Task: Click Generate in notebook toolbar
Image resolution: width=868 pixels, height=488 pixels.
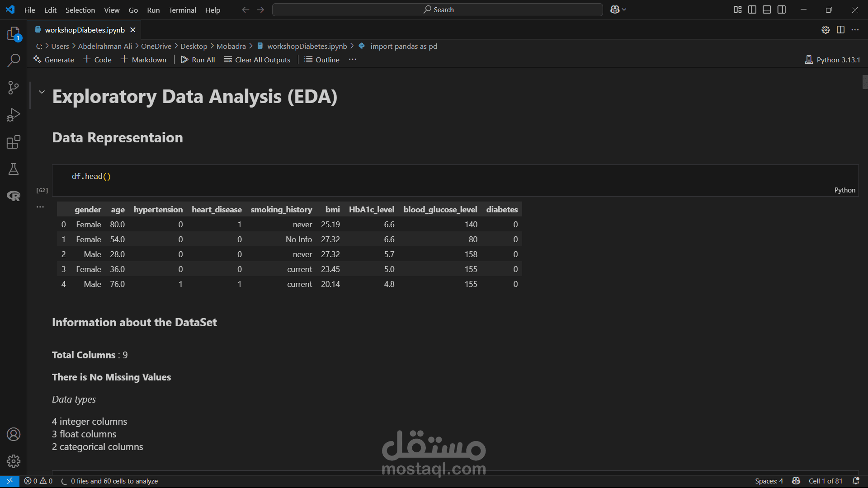Action: [53, 60]
